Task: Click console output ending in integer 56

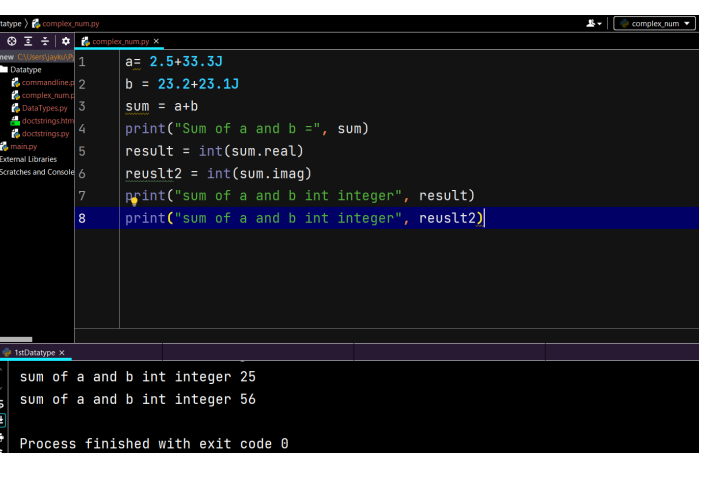Action: click(x=138, y=400)
